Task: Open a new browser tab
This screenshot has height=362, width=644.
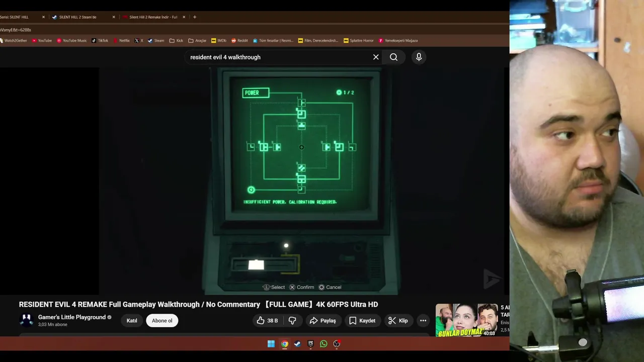Action: pos(195,17)
